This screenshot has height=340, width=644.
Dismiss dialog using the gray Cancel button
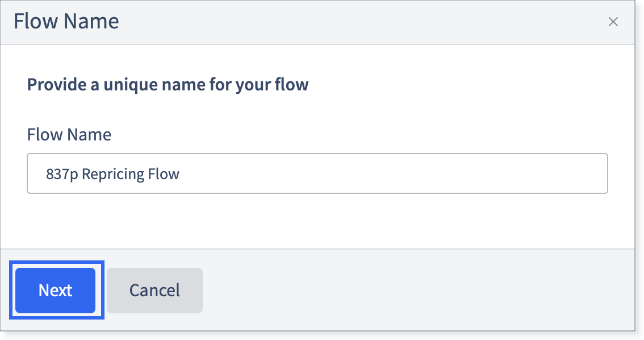click(x=154, y=291)
